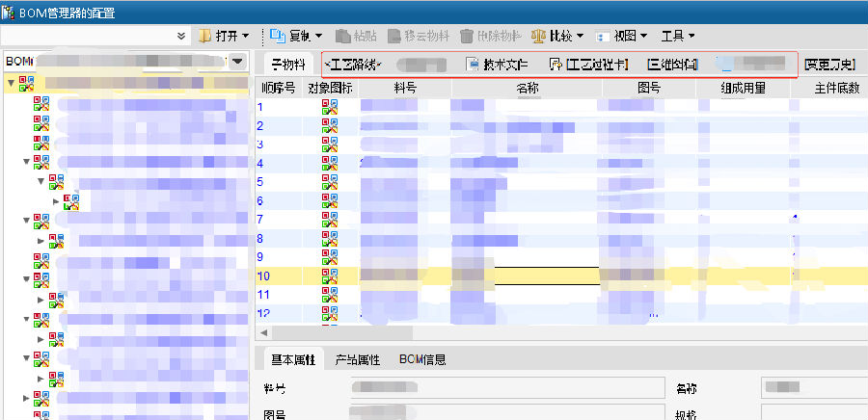Select sequence number 6 in table
The height and width of the screenshot is (420, 868).
point(260,201)
